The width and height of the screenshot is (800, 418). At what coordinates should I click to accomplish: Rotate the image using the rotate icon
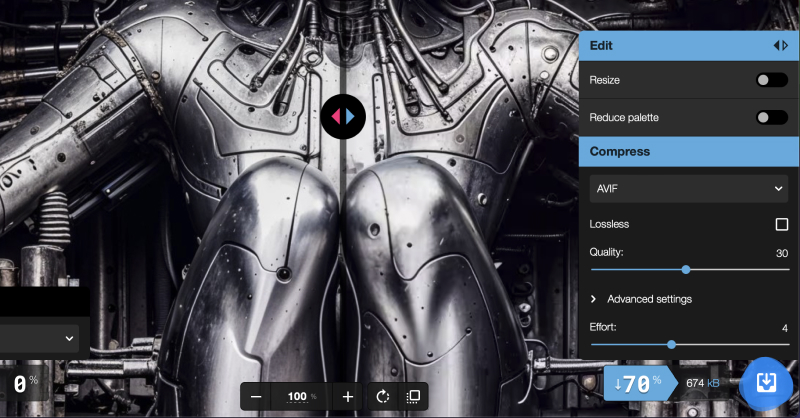[x=383, y=397]
